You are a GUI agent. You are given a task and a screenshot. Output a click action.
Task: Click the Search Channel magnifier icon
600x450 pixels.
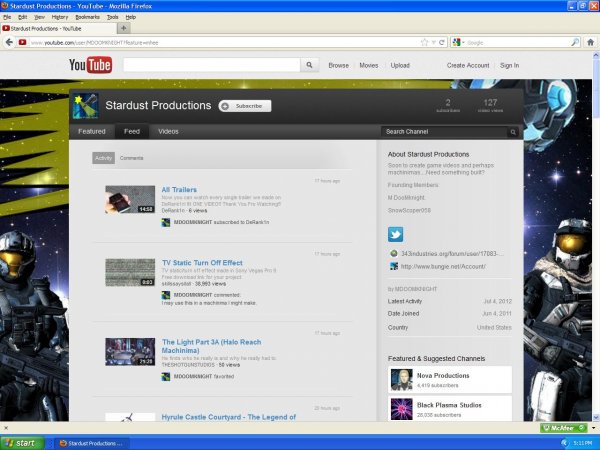[x=514, y=131]
